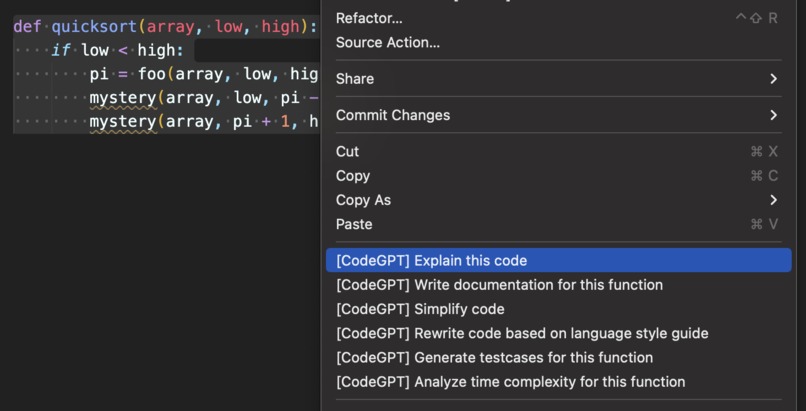Choose CodeGPT Analyze time complexity option
The height and width of the screenshot is (411, 806).
tap(558, 382)
